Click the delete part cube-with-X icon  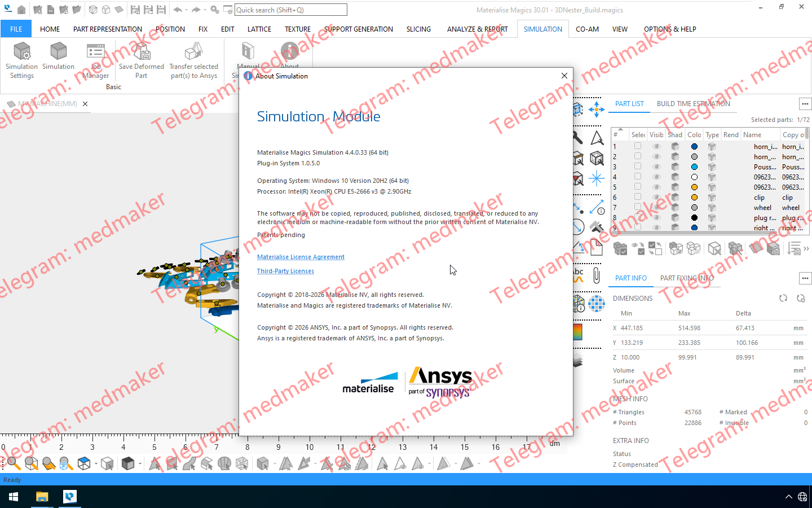click(x=714, y=248)
